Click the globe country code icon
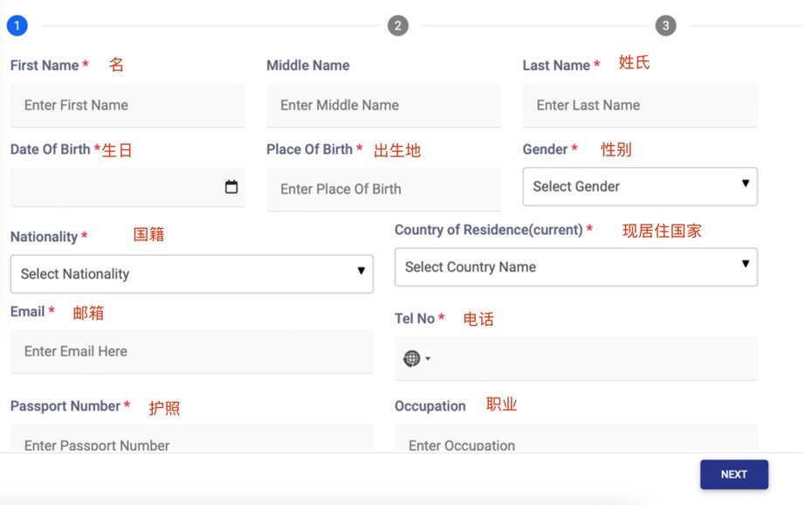 pyautogui.click(x=412, y=358)
